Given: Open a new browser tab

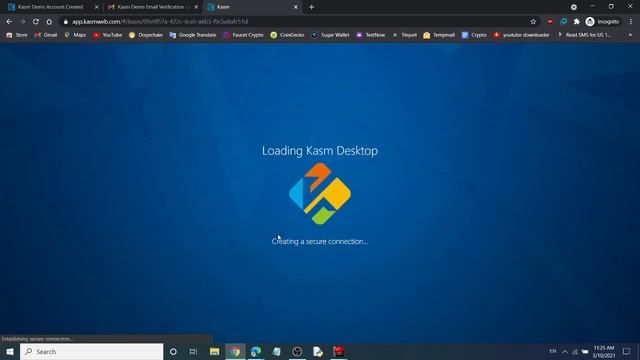Looking at the screenshot, I should [x=311, y=7].
